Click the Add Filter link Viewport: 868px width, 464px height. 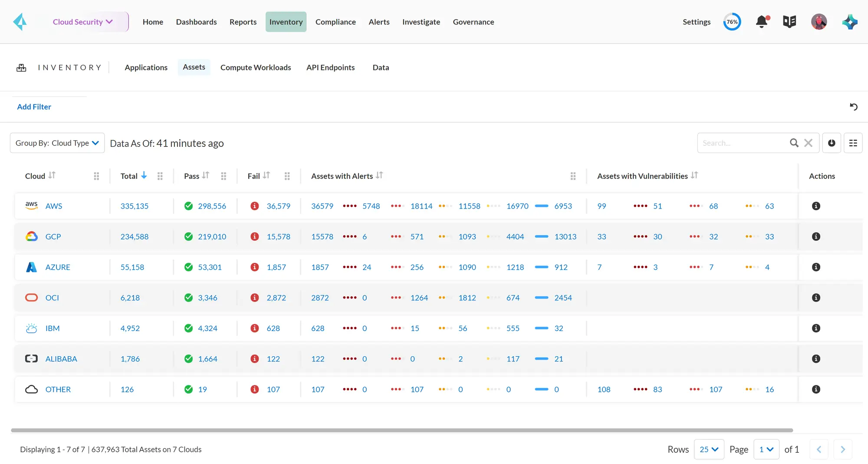coord(34,106)
